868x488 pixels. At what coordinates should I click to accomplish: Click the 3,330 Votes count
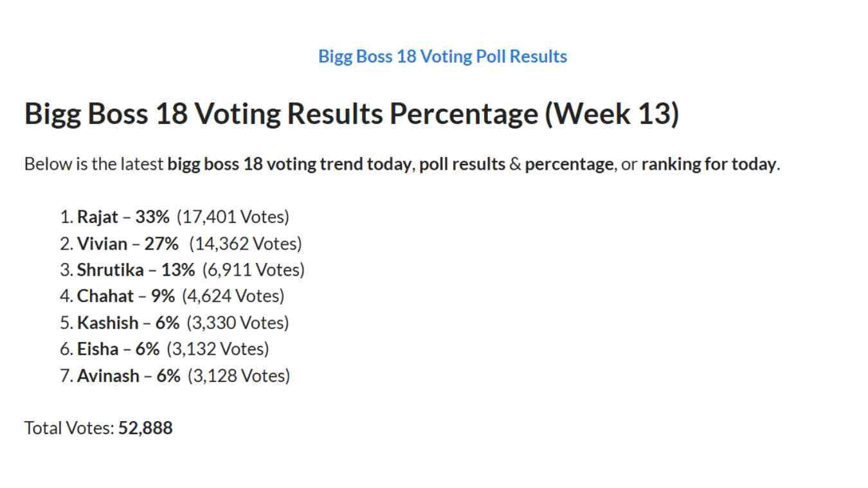click(238, 323)
